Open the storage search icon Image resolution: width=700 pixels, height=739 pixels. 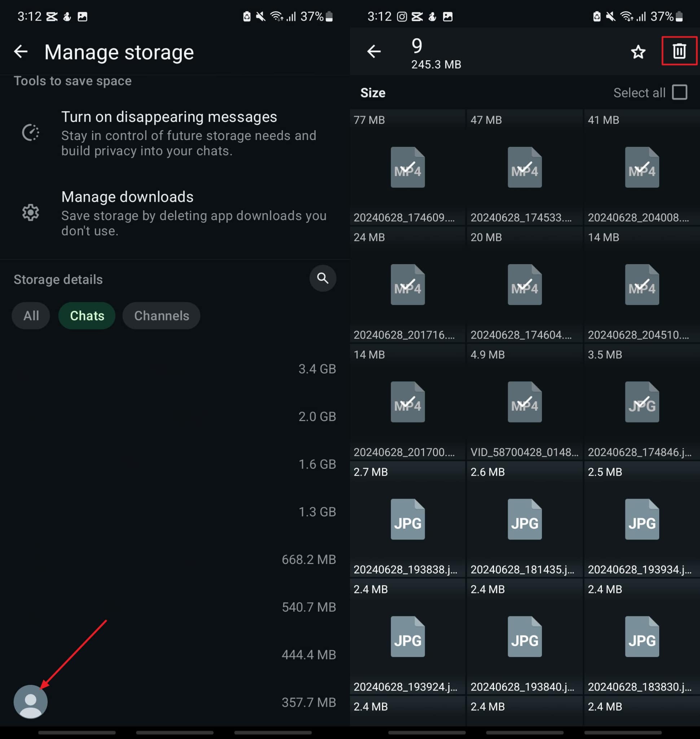[322, 279]
